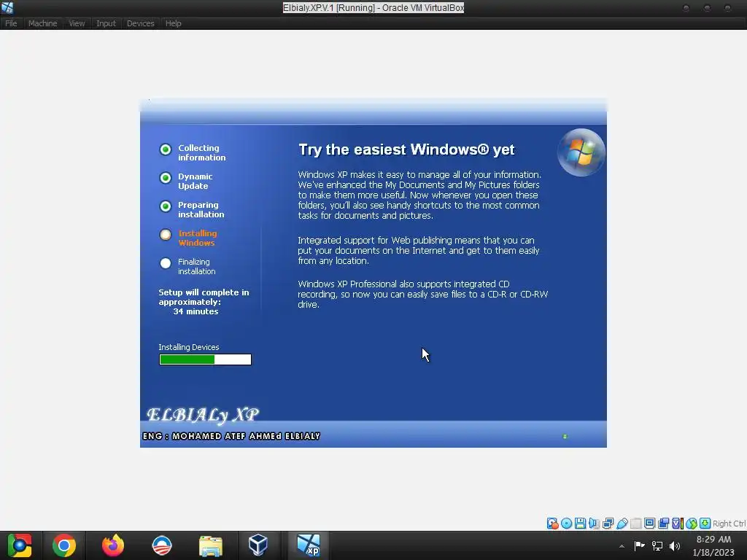The image size is (747, 560).
Task: Click the volume speaker tray icon
Action: (675, 545)
